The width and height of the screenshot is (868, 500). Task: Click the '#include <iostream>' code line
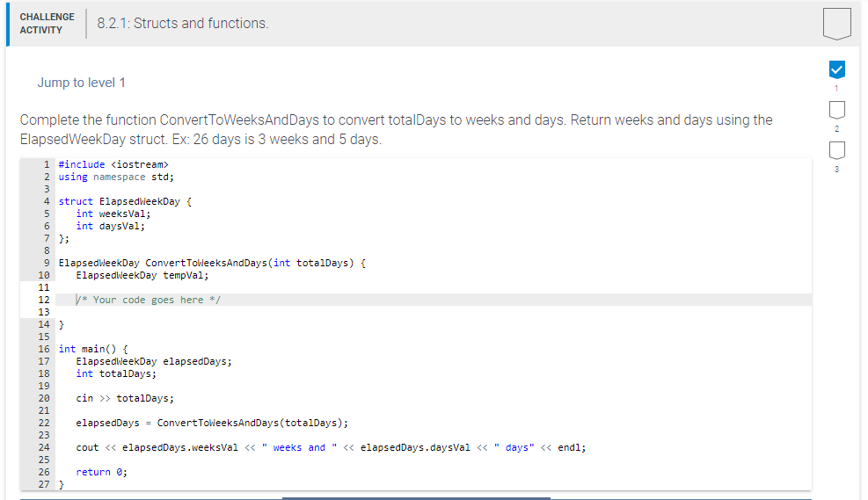pos(113,165)
